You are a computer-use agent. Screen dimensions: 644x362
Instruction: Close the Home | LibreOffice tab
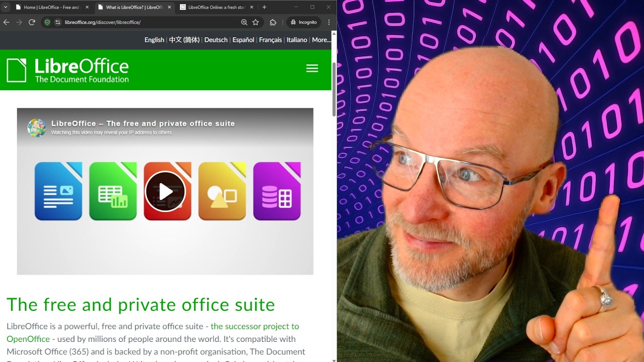click(x=87, y=8)
